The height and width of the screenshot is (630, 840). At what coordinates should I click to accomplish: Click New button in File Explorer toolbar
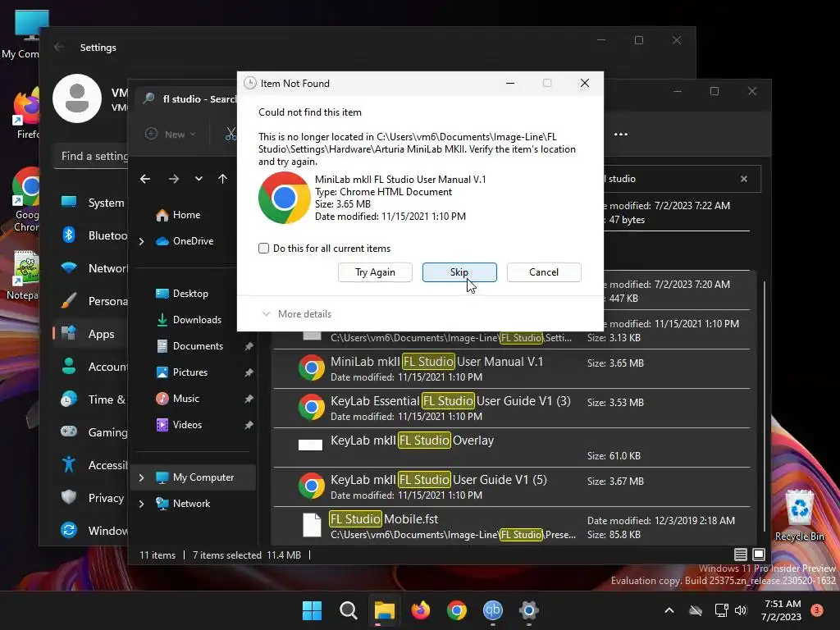(x=171, y=134)
